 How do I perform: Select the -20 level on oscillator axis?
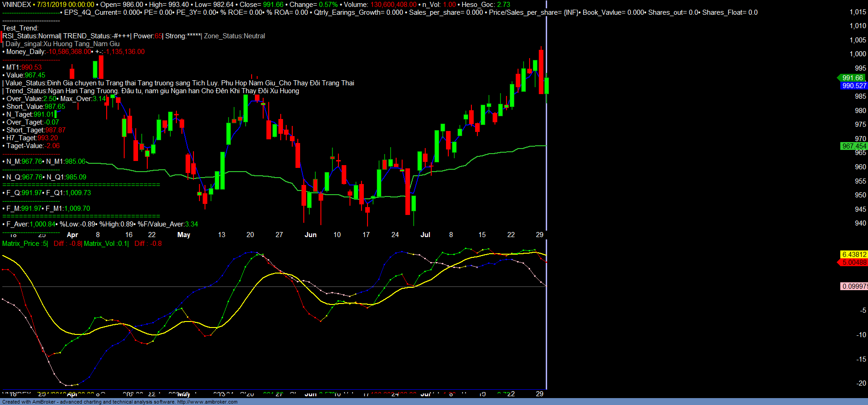pyautogui.click(x=861, y=383)
